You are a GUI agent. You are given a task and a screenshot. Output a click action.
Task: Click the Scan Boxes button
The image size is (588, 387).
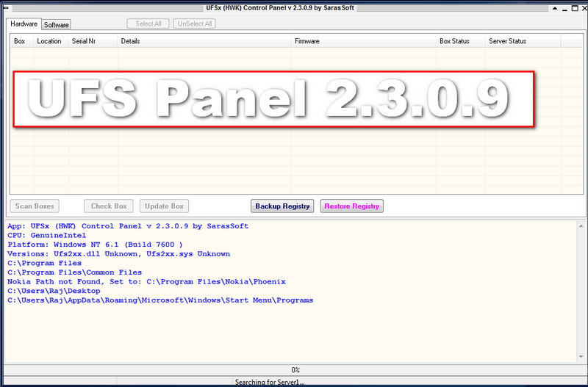click(x=35, y=206)
